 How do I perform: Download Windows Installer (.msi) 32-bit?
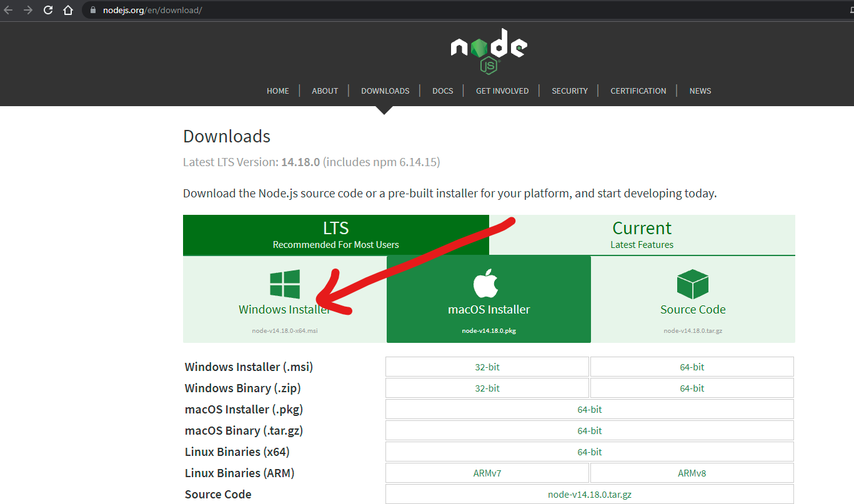click(487, 367)
